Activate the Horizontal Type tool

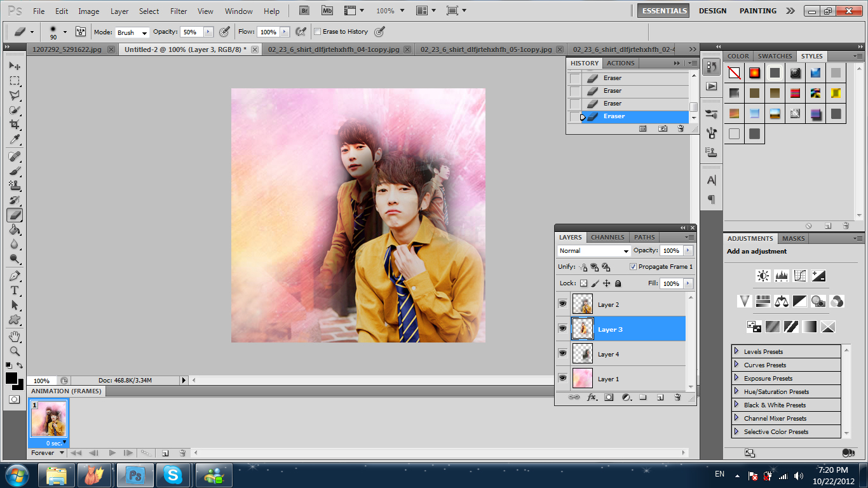[15, 291]
